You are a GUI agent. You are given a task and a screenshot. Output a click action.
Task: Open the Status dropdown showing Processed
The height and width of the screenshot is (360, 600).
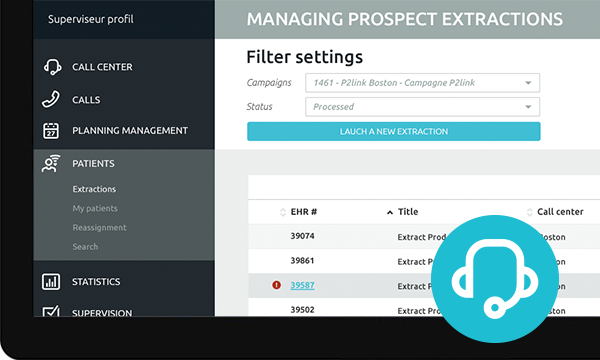pos(422,107)
